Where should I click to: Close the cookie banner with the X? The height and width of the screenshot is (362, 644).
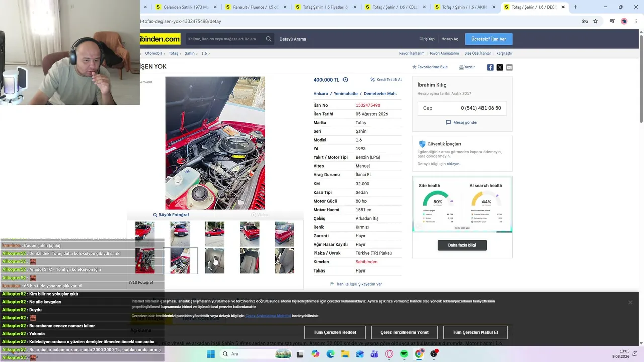tap(630, 302)
